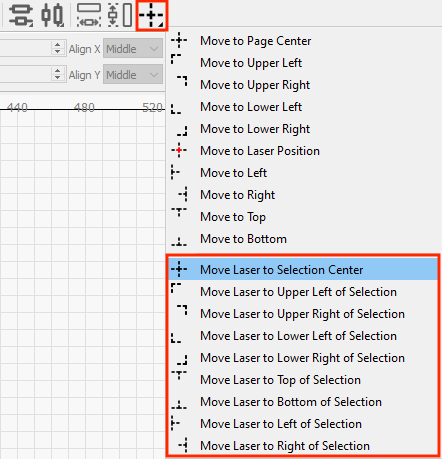Select Move to Right menu entry
Image resolution: width=442 pixels, height=459 pixels.
[303, 195]
